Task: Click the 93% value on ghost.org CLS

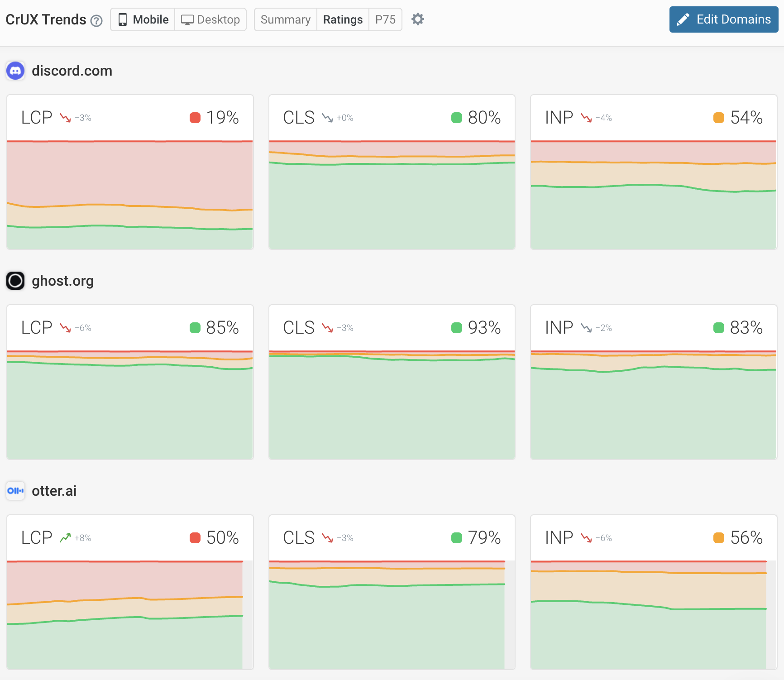Action: pyautogui.click(x=484, y=328)
